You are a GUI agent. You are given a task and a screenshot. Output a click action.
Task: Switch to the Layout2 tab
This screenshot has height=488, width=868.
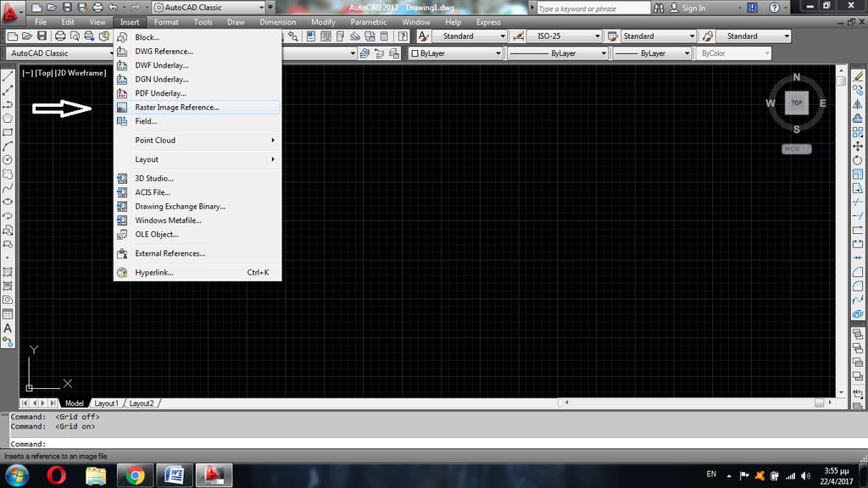tap(142, 403)
